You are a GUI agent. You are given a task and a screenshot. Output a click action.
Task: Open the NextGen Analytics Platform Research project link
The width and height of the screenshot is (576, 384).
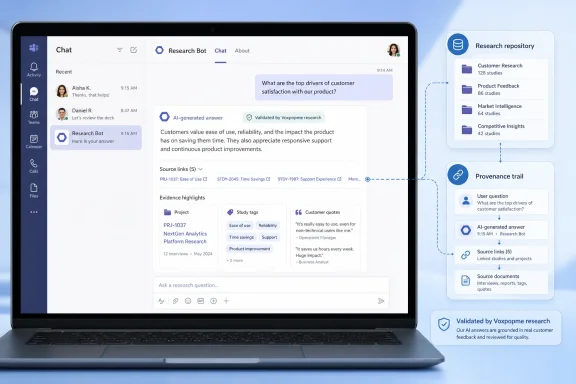click(x=185, y=237)
